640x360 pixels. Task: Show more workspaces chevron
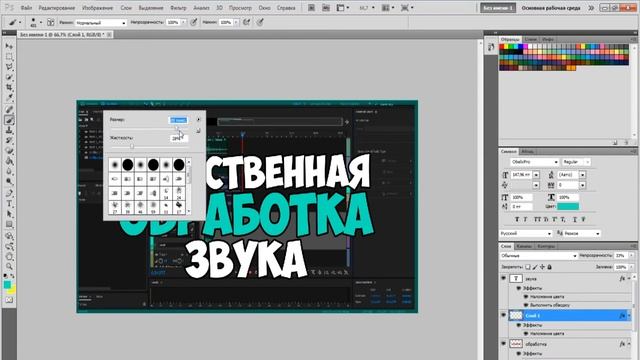591,8
